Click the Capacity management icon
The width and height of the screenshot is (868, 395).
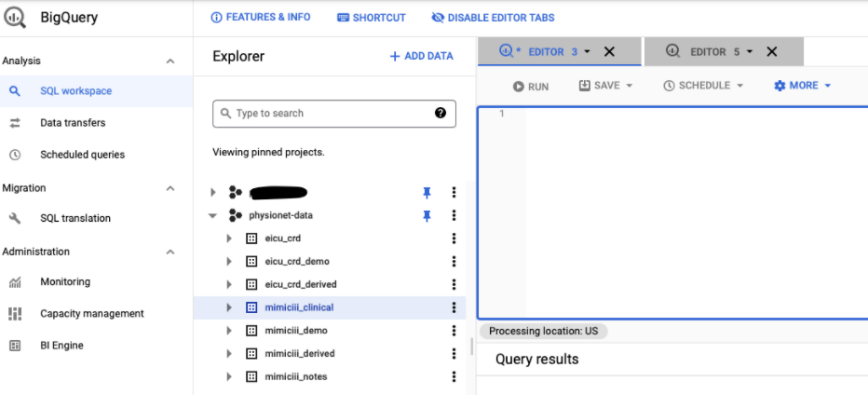(x=15, y=314)
